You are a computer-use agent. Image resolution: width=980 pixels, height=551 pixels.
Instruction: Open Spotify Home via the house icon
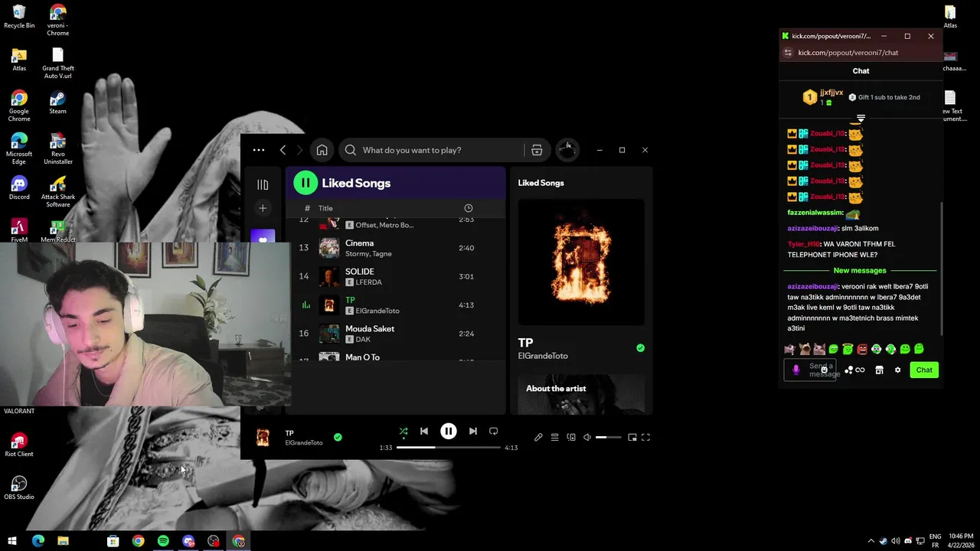coord(322,150)
